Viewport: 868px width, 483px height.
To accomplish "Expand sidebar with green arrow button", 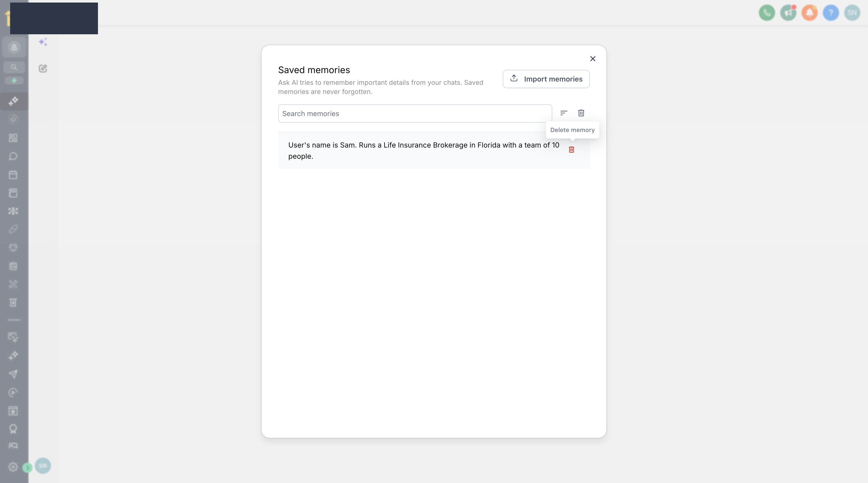I will click(27, 468).
